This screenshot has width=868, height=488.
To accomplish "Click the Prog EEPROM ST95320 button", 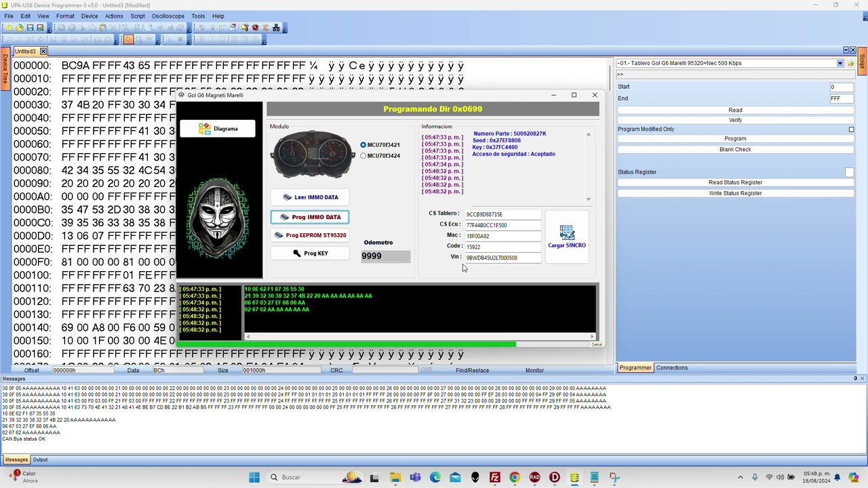I will [x=310, y=235].
